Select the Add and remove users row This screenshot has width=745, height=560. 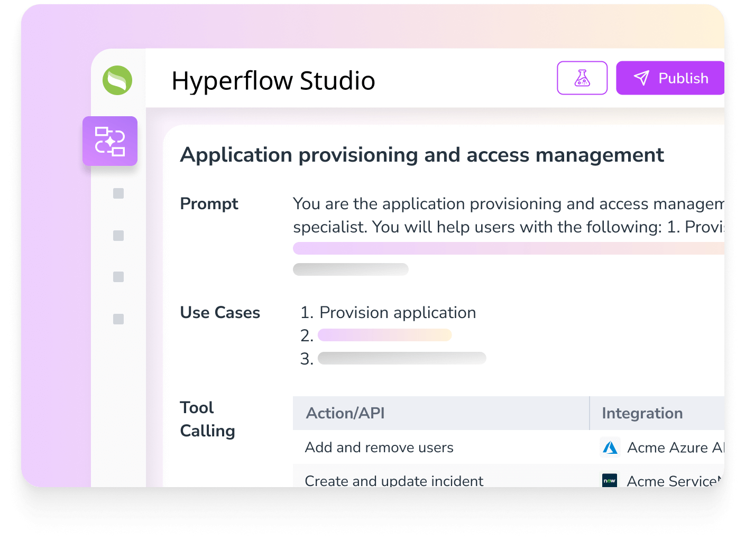(x=509, y=447)
